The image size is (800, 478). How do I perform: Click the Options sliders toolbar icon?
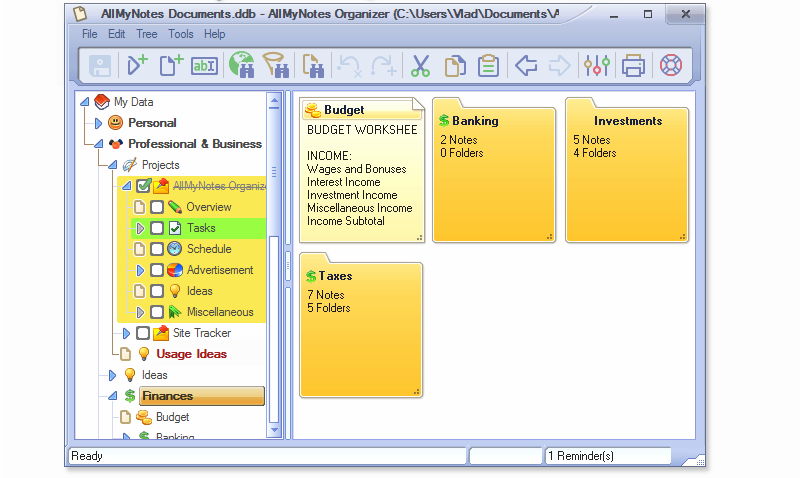coord(596,66)
